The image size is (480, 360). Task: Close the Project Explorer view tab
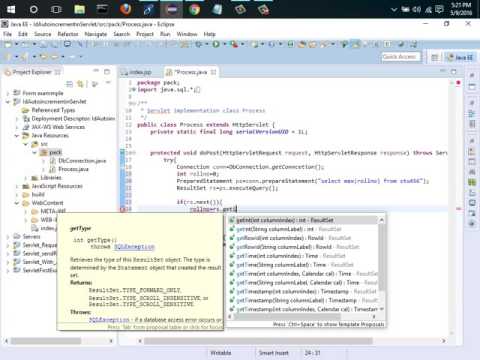coord(58,72)
